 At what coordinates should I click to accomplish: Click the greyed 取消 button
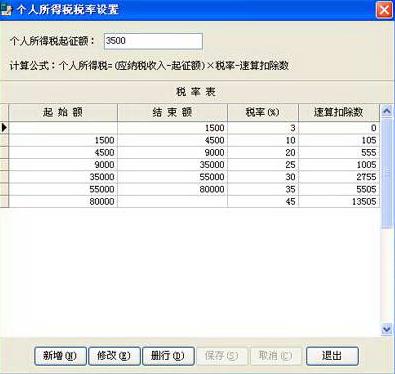coord(276,356)
